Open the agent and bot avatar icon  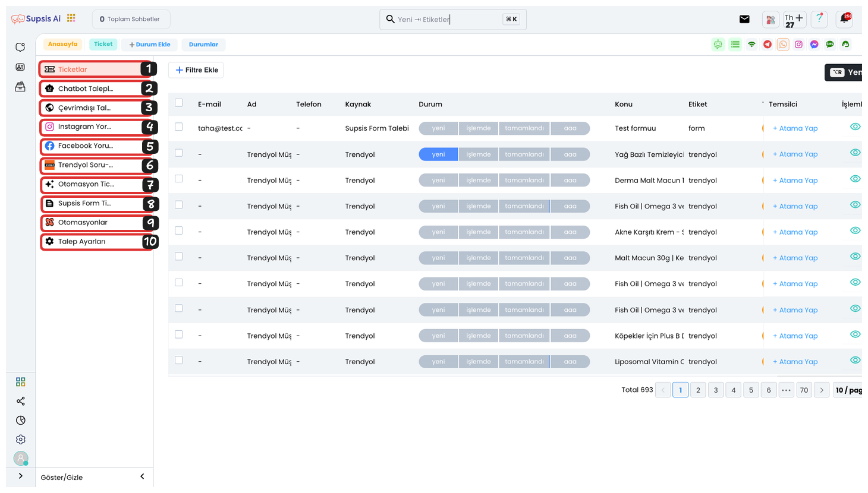(770, 20)
